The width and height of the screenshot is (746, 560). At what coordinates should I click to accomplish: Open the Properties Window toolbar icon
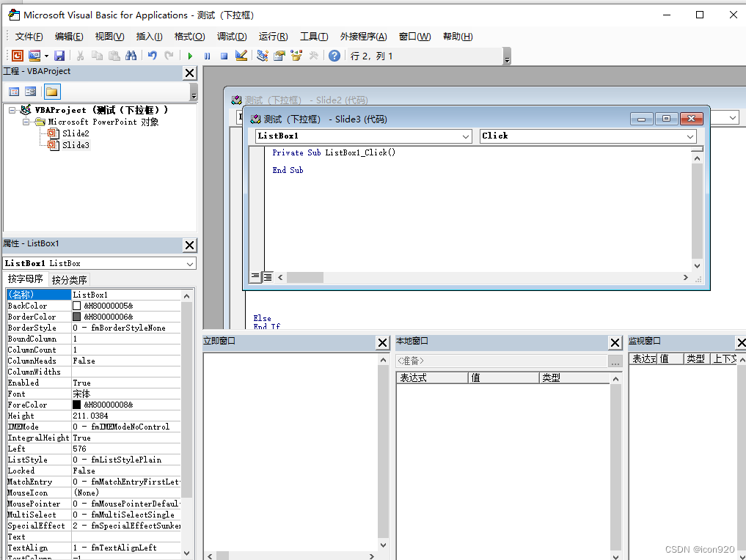279,56
